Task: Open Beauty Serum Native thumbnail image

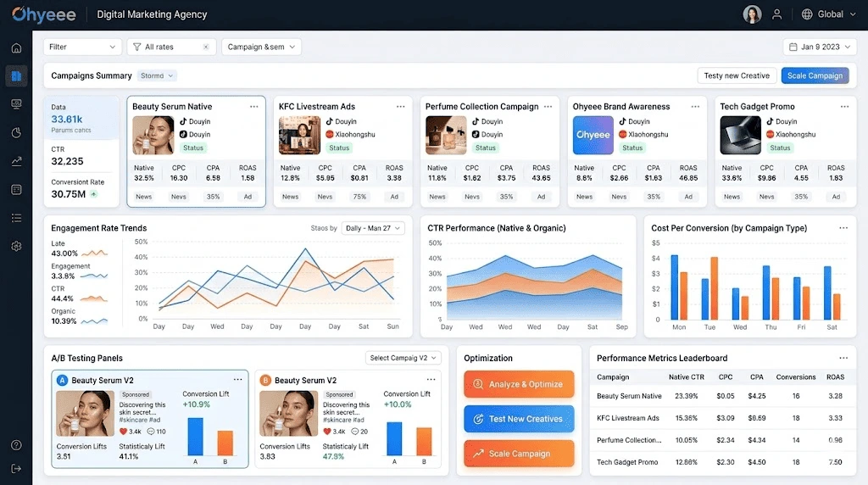Action: pos(153,135)
